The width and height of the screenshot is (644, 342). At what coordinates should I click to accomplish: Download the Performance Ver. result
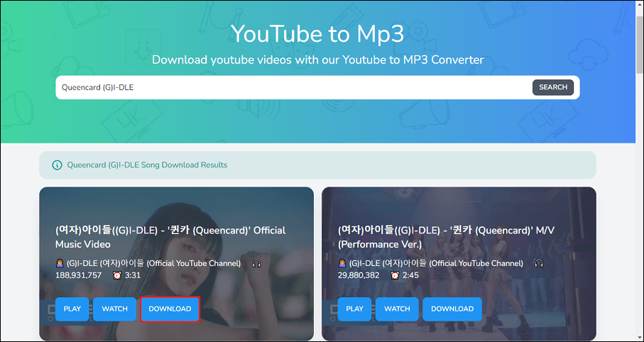(452, 309)
